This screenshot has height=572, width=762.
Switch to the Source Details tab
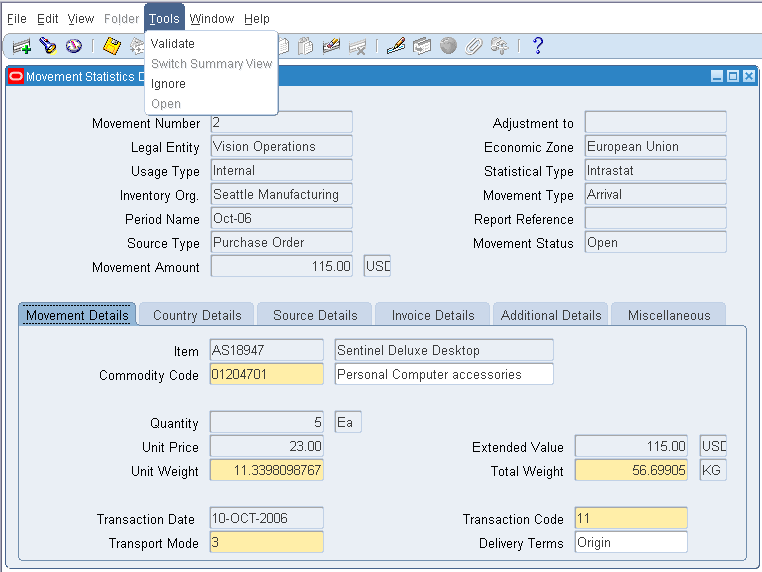tap(315, 315)
